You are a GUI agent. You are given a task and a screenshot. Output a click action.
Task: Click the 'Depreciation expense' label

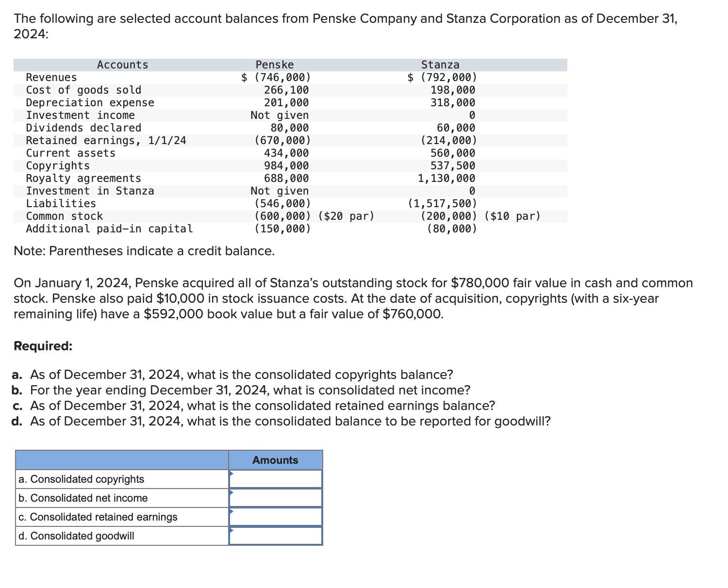point(90,102)
